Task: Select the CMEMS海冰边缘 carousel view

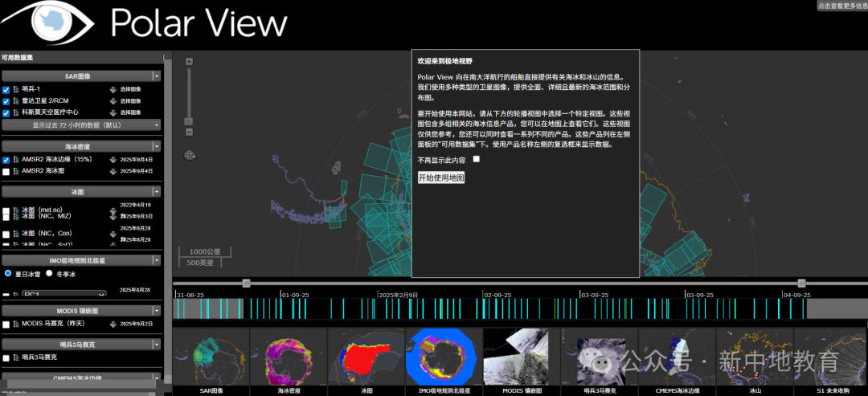Action: (677, 360)
